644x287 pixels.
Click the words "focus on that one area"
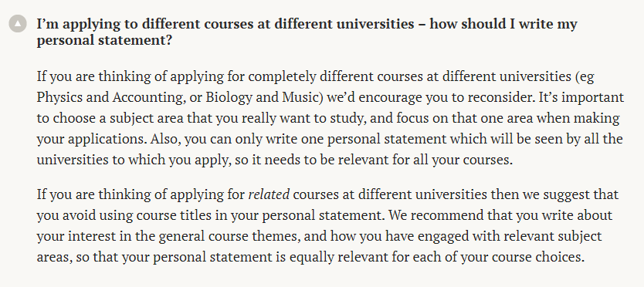465,118
